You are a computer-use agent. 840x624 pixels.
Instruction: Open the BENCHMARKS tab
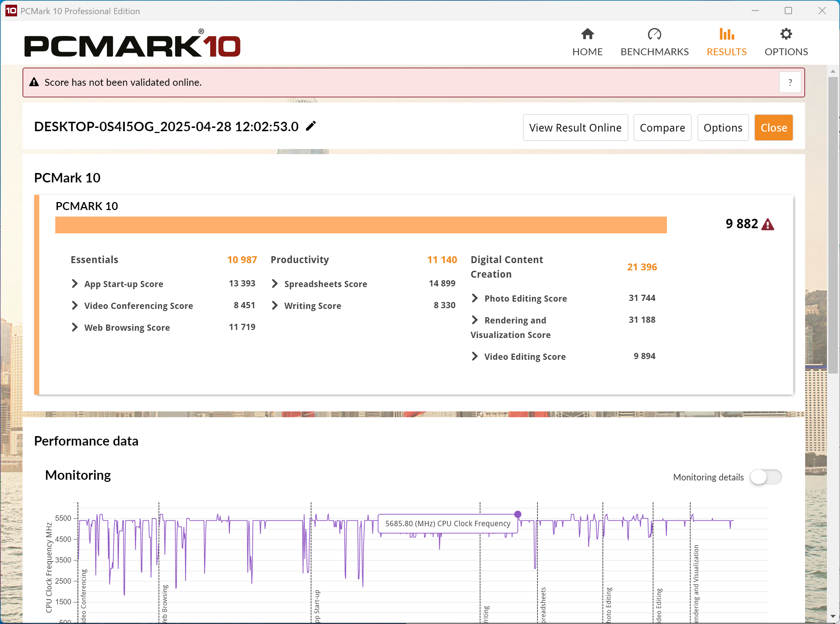tap(655, 42)
